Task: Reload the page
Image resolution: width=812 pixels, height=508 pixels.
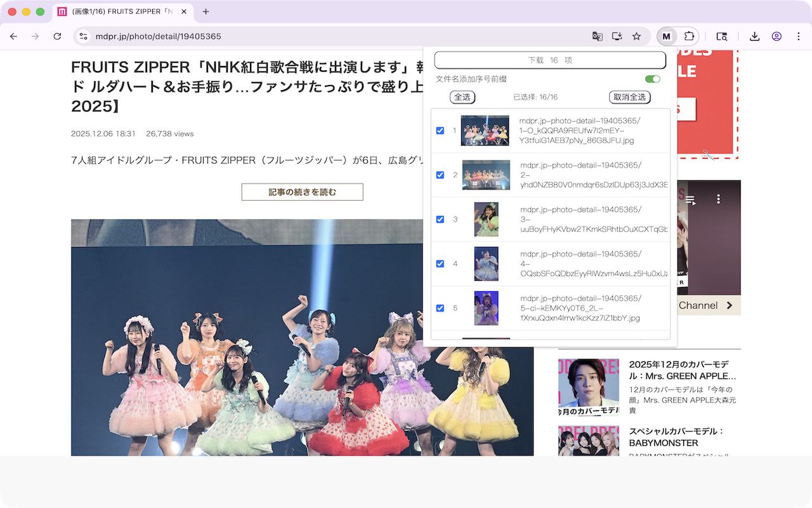Action: (57, 36)
